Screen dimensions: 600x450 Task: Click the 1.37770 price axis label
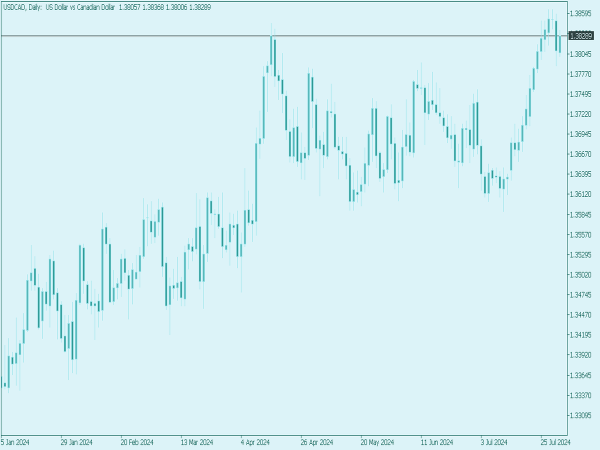580,74
